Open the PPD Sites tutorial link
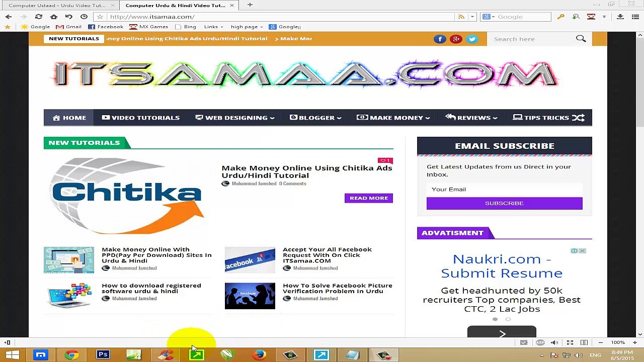 tap(156, 255)
